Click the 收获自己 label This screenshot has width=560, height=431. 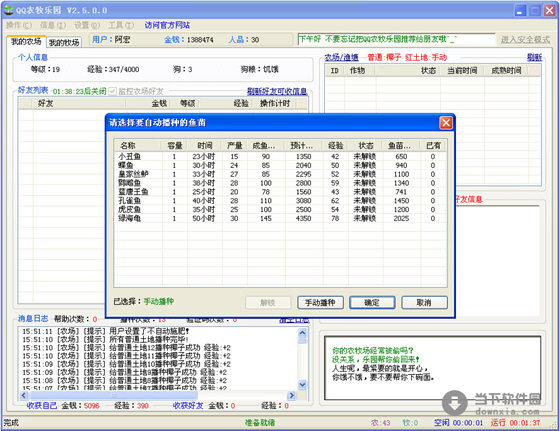point(42,406)
